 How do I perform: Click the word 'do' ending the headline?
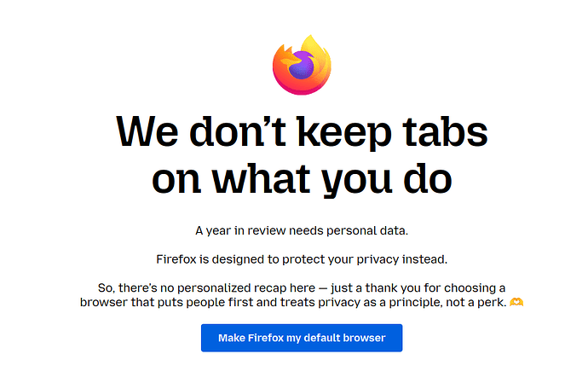[428, 177]
